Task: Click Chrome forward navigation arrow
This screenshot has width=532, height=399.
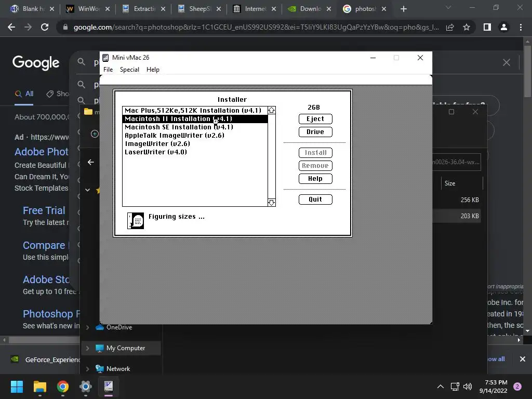Action: [x=28, y=27]
